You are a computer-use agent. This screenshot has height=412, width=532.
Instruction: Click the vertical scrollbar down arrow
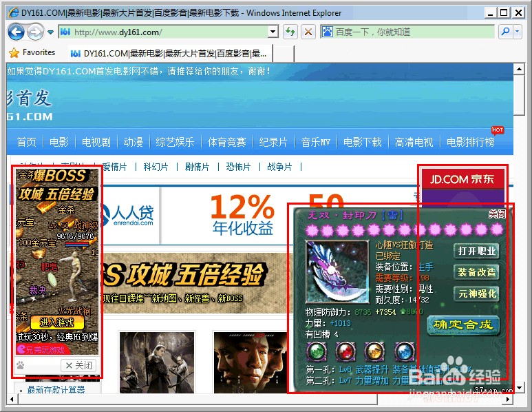tap(519, 387)
